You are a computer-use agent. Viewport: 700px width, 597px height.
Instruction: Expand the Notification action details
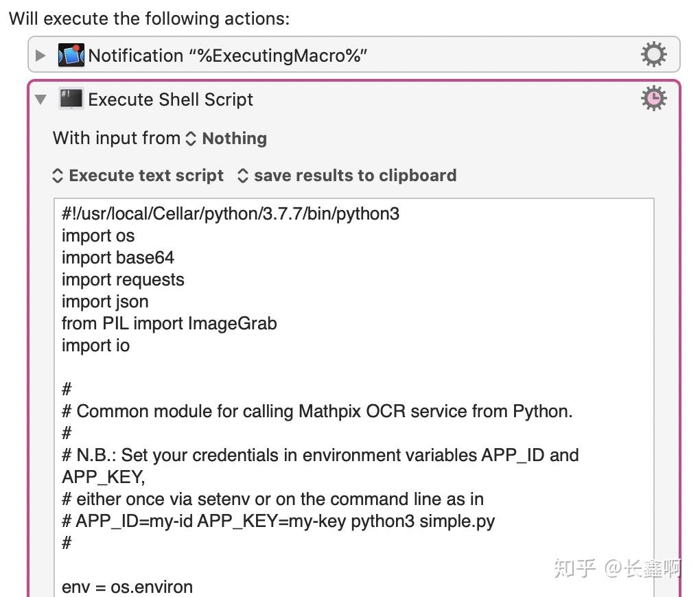pyautogui.click(x=40, y=55)
